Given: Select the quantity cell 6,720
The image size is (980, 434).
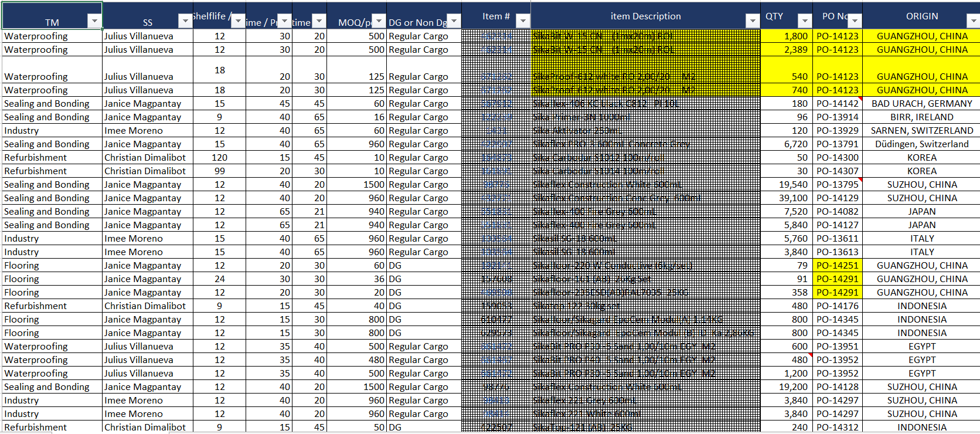Looking at the screenshot, I should pos(787,144).
